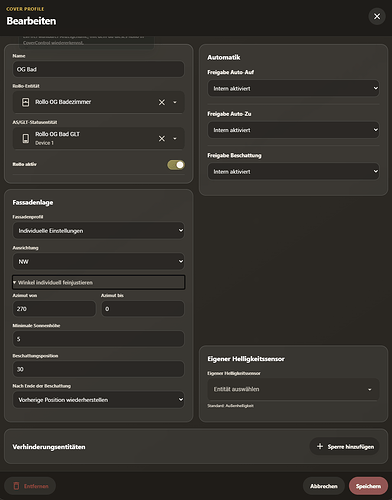Image resolution: width=392 pixels, height=500 pixels.
Task: Open Freigabe Beschattung dropdown
Action: (x=293, y=172)
